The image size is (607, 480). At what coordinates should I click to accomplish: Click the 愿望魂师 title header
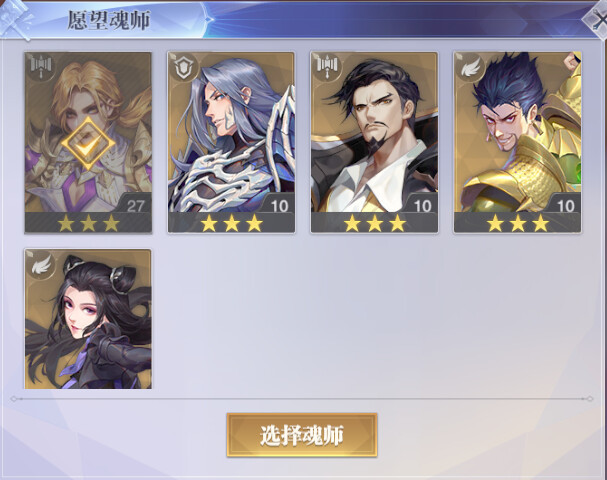(109, 20)
